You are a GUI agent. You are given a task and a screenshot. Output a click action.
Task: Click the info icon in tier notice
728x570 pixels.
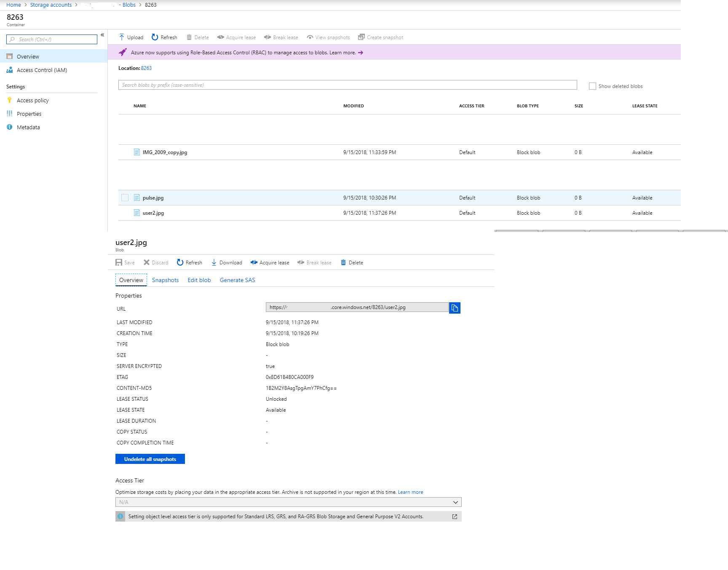point(120,516)
